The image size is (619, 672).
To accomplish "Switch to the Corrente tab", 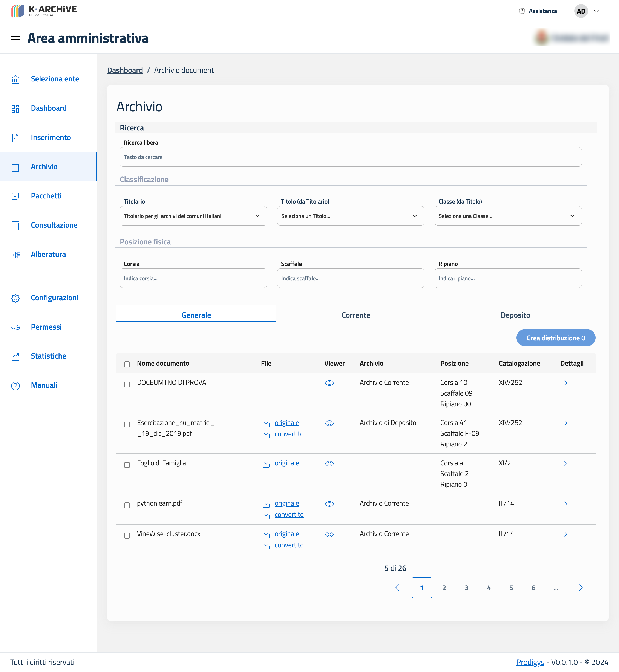I will [x=355, y=315].
